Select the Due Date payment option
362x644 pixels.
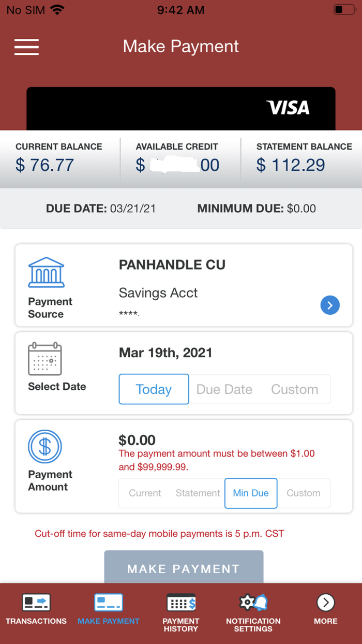pos(224,389)
